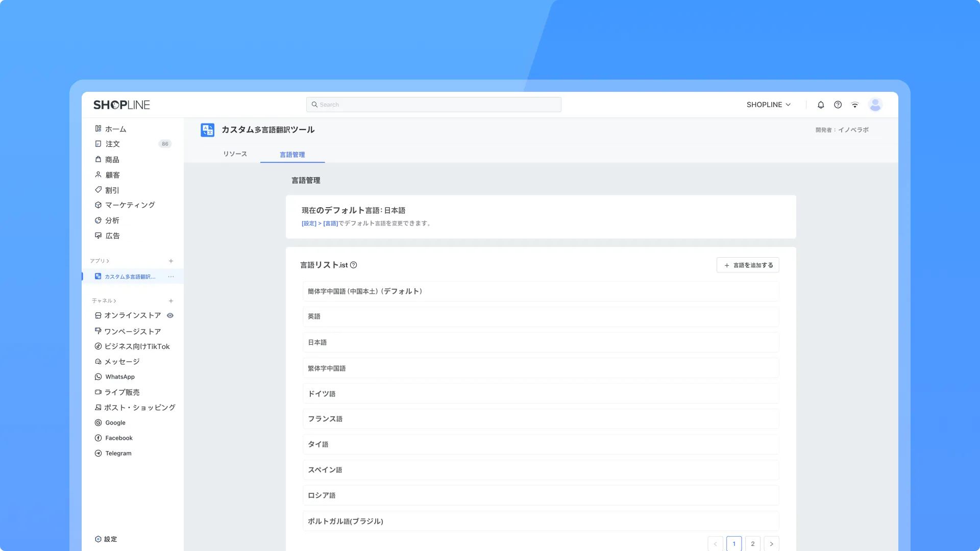The image size is (980, 551).
Task: Select page 1 button
Action: (734, 544)
